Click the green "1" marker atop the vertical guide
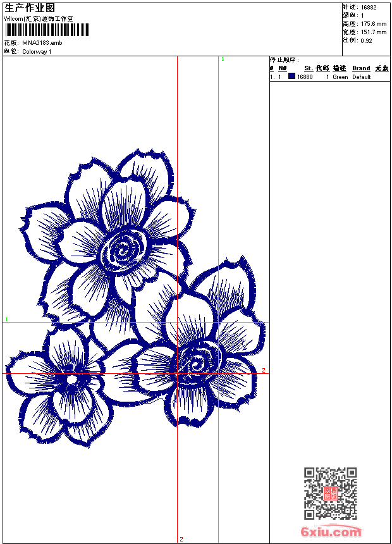 pos(223,59)
